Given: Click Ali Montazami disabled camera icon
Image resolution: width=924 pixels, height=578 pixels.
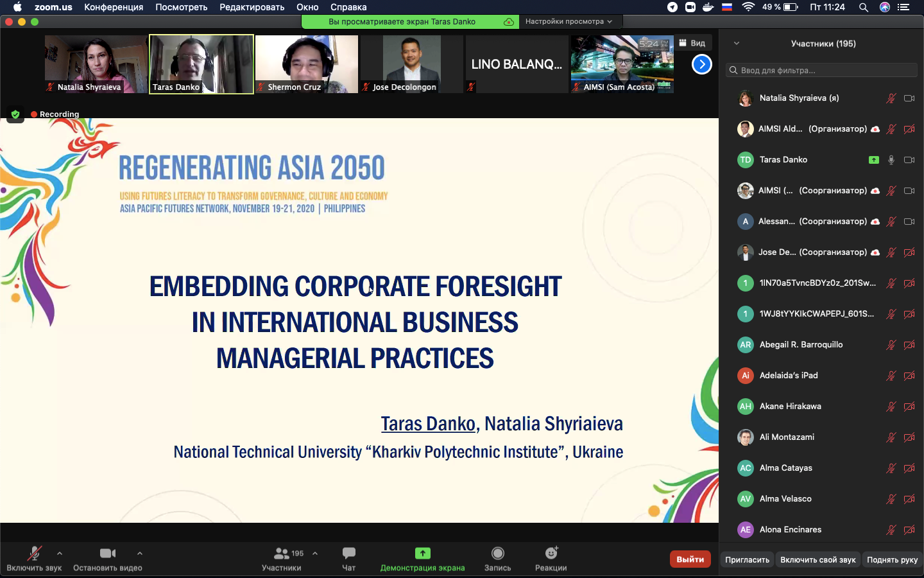Looking at the screenshot, I should tap(909, 437).
